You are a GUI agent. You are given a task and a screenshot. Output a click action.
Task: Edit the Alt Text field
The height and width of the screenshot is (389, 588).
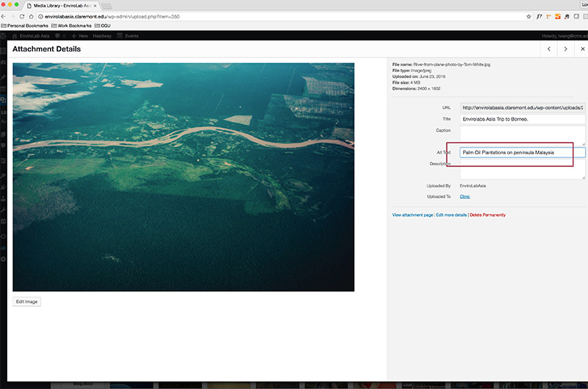(x=523, y=152)
